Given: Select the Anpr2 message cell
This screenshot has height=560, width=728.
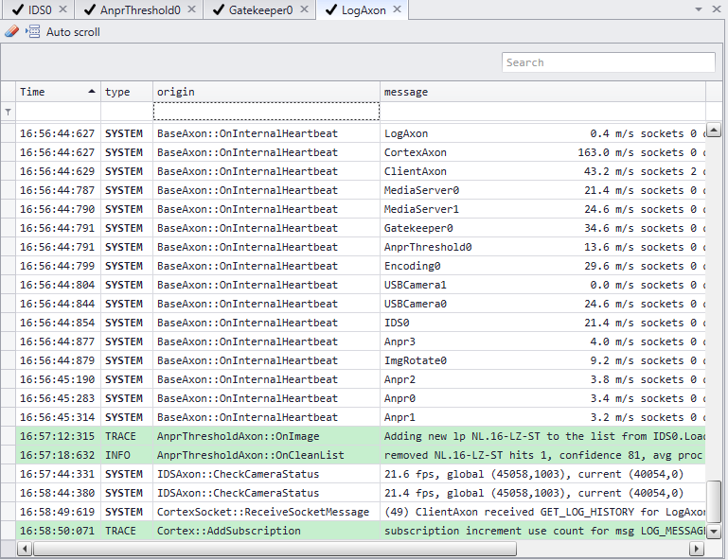Looking at the screenshot, I should coord(542,379).
